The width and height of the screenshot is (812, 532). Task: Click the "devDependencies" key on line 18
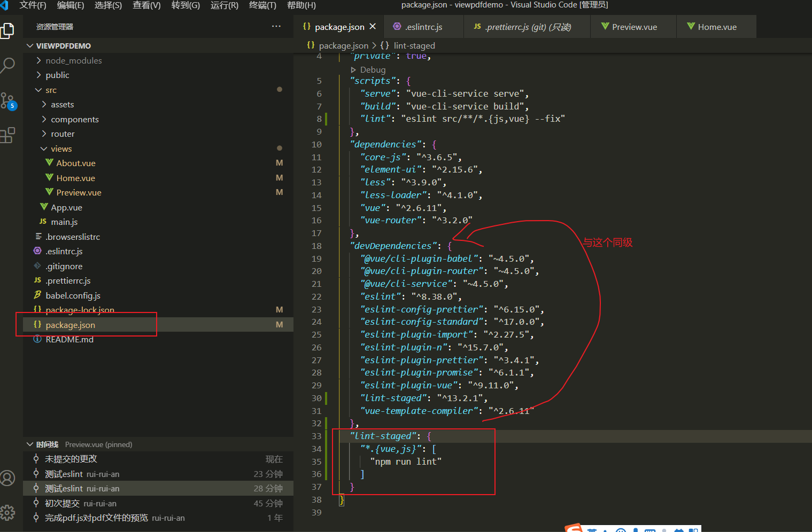coord(393,246)
